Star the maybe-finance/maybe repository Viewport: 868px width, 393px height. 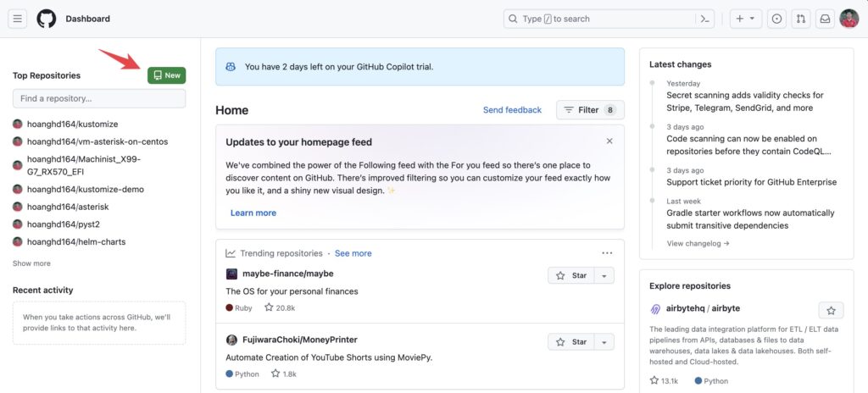tap(571, 275)
